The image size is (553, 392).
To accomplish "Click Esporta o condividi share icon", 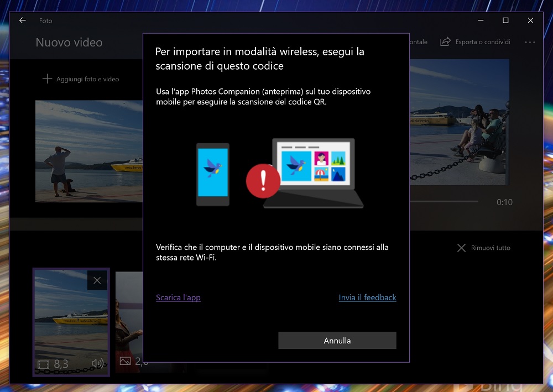I will [x=445, y=41].
